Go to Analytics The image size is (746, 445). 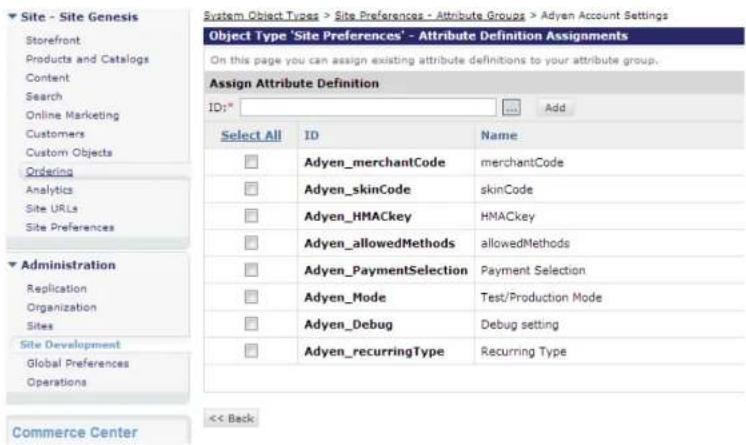tap(49, 190)
